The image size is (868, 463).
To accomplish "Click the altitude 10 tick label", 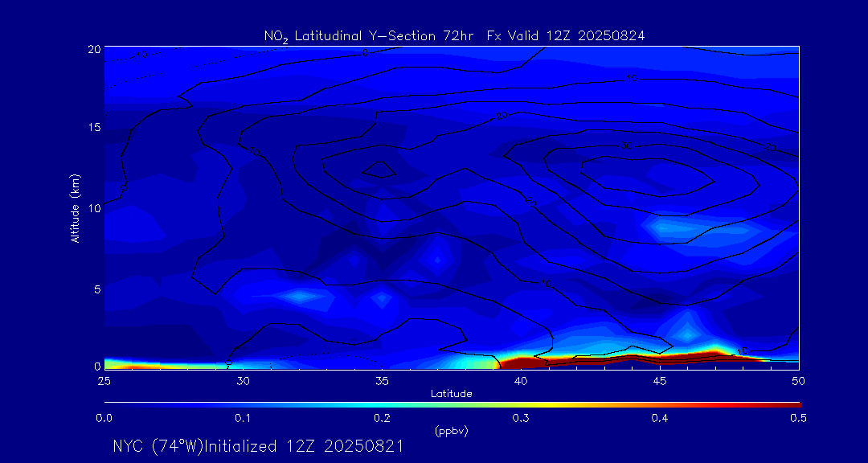I will pos(93,208).
